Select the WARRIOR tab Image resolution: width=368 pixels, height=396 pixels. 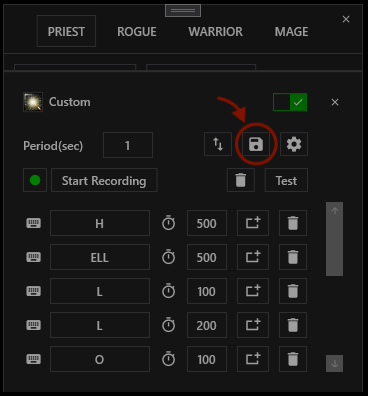pyautogui.click(x=216, y=32)
